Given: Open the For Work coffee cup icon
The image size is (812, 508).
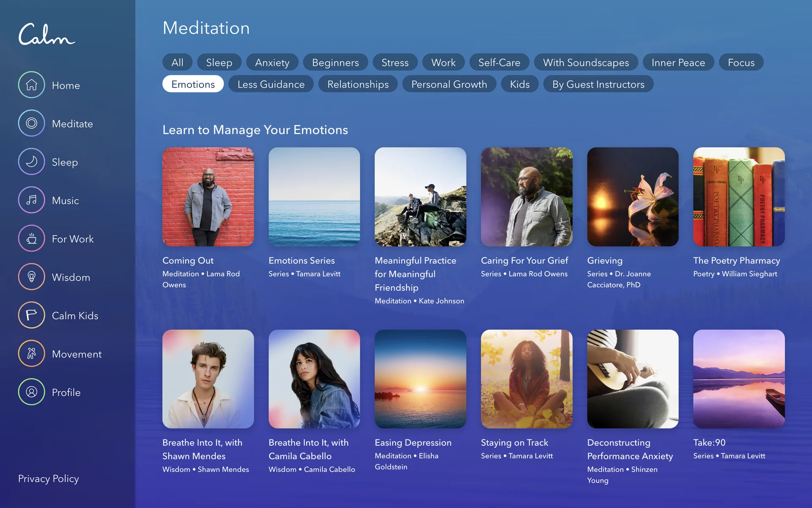Looking at the screenshot, I should pyautogui.click(x=31, y=238).
